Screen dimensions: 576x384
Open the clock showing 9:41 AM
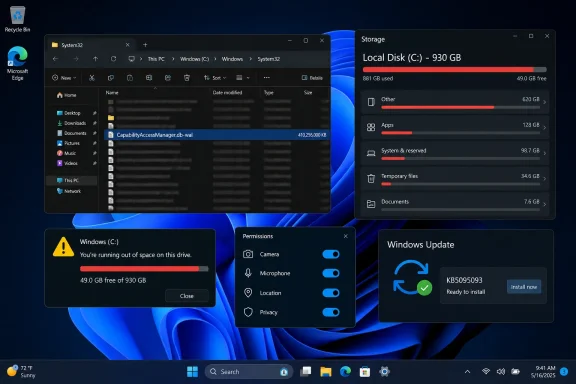[543, 372]
